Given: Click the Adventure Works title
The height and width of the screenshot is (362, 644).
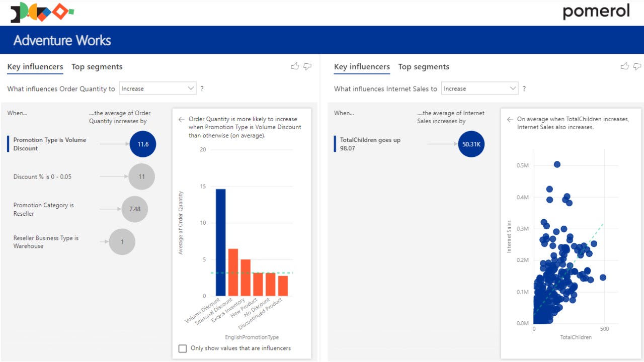Looking at the screenshot, I should [62, 40].
